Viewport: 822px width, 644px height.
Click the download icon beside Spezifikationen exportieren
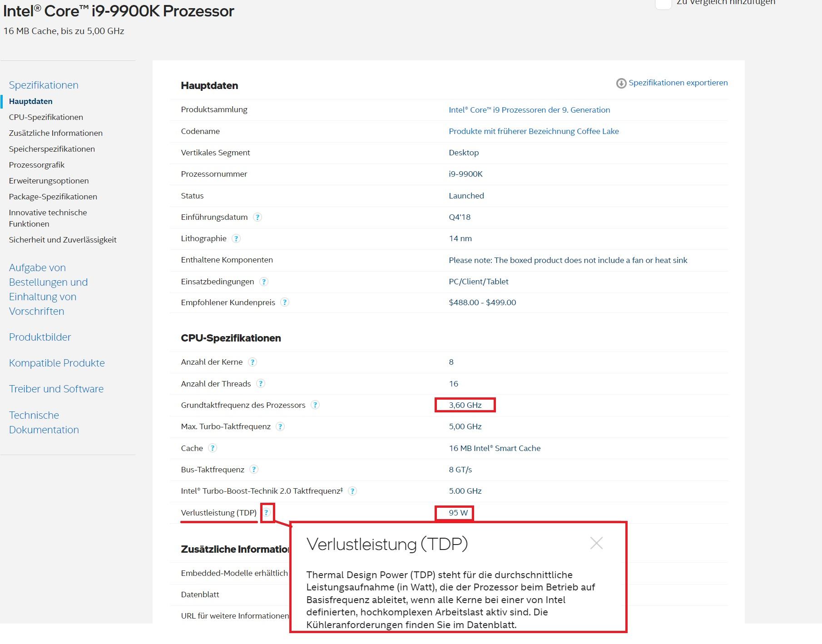pos(621,83)
